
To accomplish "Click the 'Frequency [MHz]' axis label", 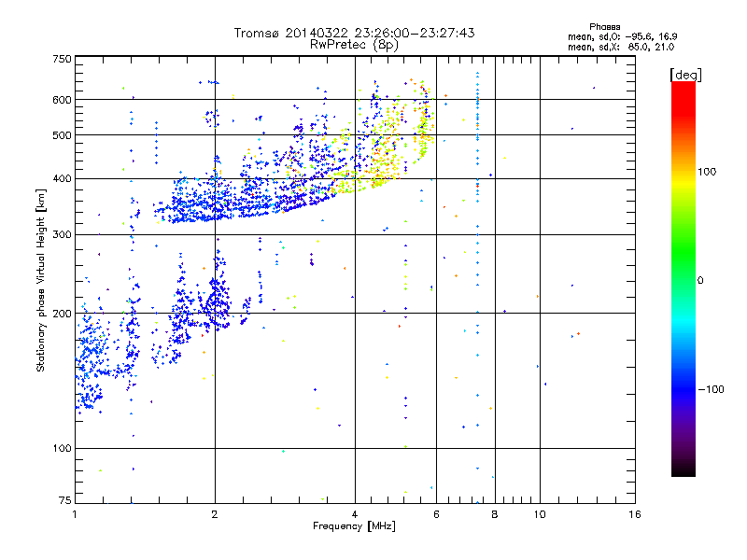I will (354, 526).
